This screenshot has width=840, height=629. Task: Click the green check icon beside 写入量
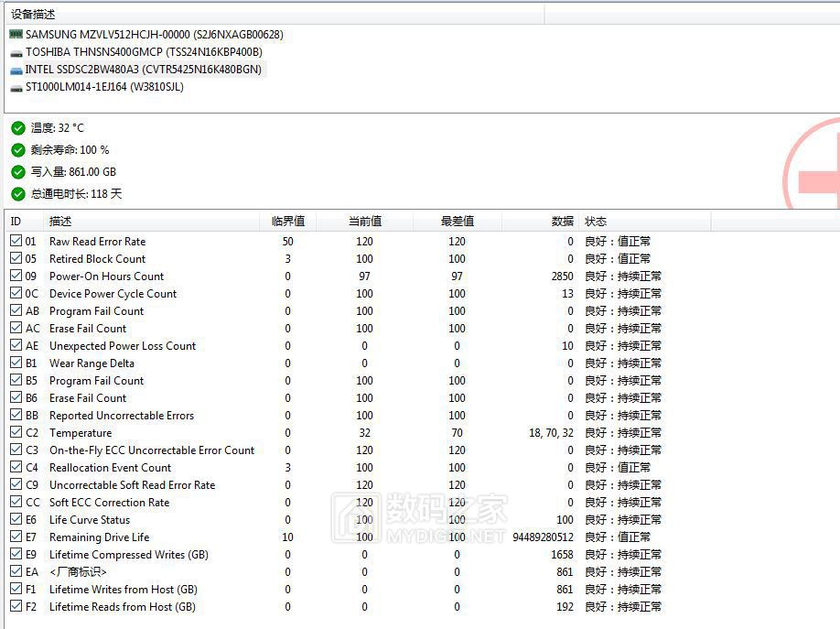click(x=18, y=172)
